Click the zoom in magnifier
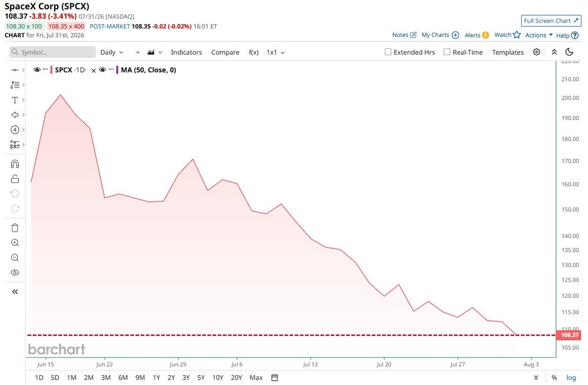The image size is (588, 385). (x=15, y=242)
